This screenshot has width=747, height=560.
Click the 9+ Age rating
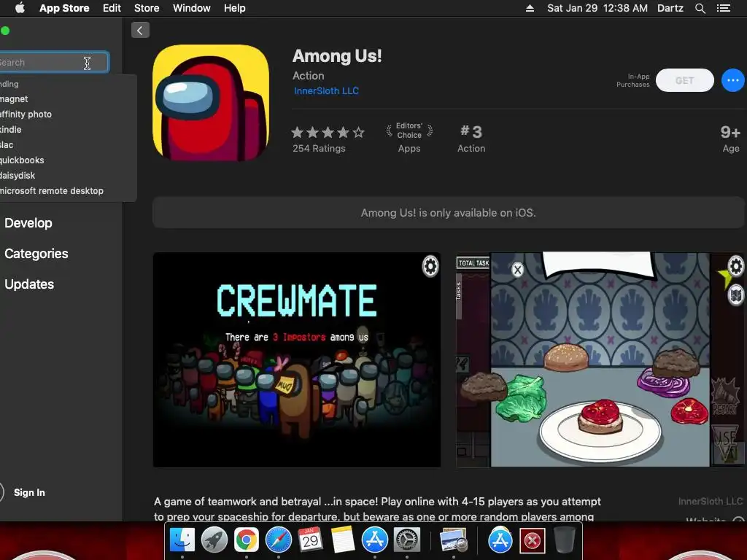tap(730, 139)
